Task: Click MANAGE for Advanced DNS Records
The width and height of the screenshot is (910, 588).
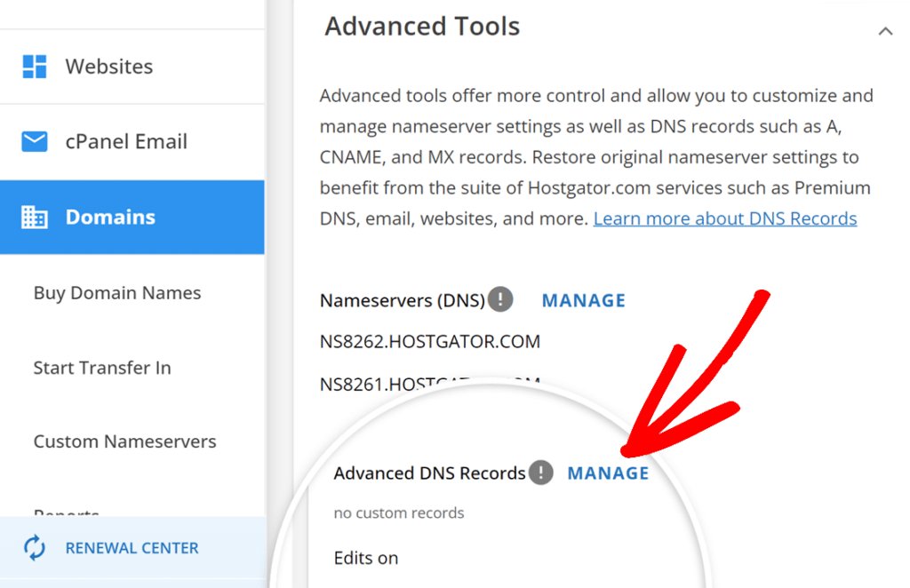Action: 608,473
